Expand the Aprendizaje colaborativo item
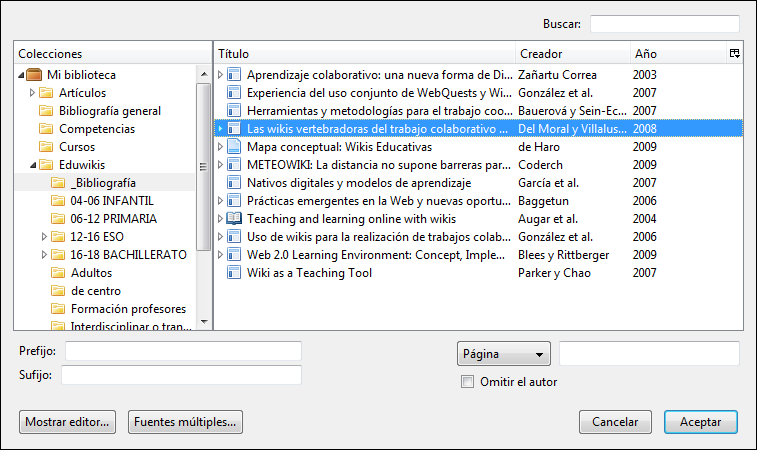This screenshot has height=450, width=757. click(x=220, y=75)
